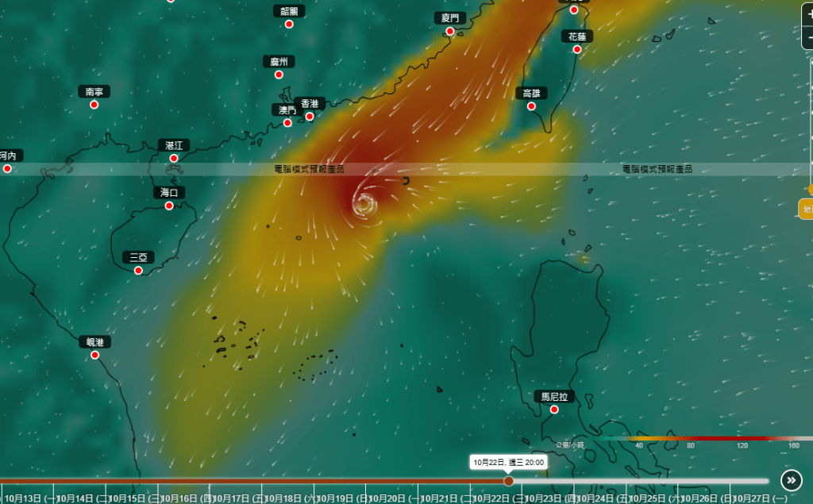Select the 花蓮 location marker
Screen dimensions: 813x504
click(577, 49)
